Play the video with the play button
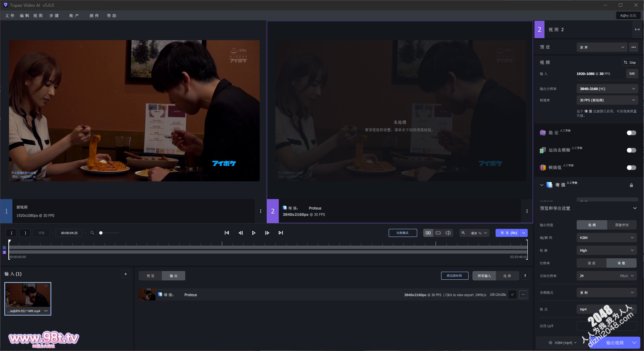The height and width of the screenshot is (351, 644). click(254, 233)
